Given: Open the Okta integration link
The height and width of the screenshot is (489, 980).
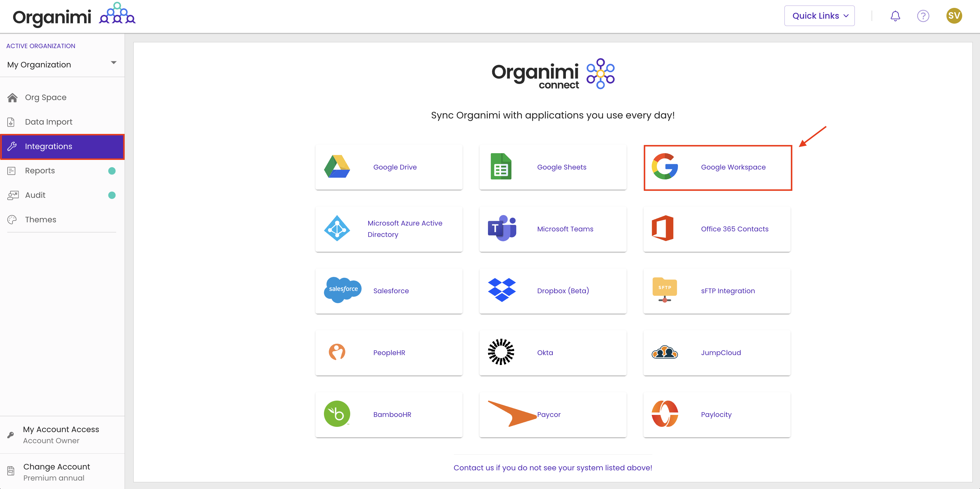Looking at the screenshot, I should (x=545, y=352).
